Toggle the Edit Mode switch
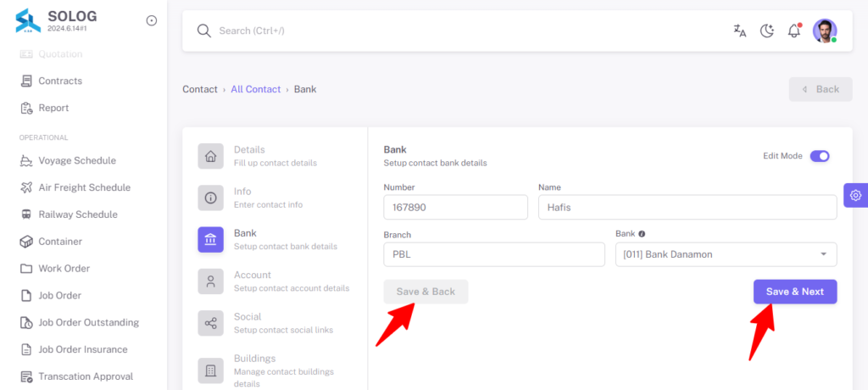This screenshot has height=390, width=868. 820,156
